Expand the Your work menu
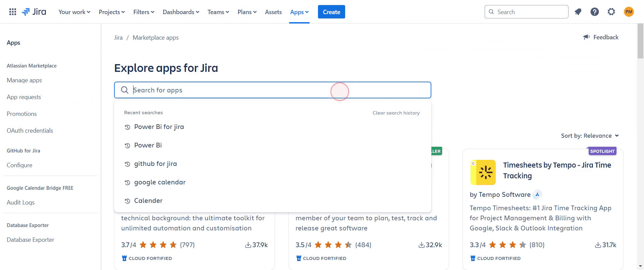The image size is (644, 270). pyautogui.click(x=74, y=12)
